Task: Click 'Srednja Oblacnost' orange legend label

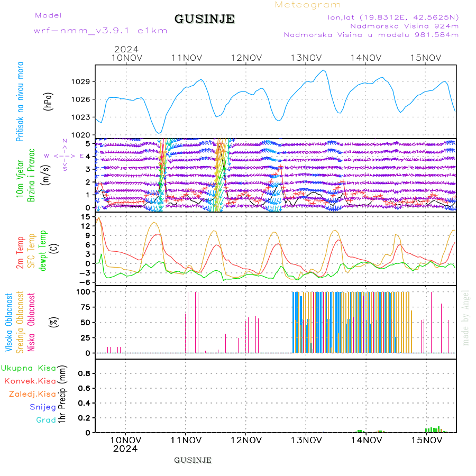Action: tap(20, 322)
